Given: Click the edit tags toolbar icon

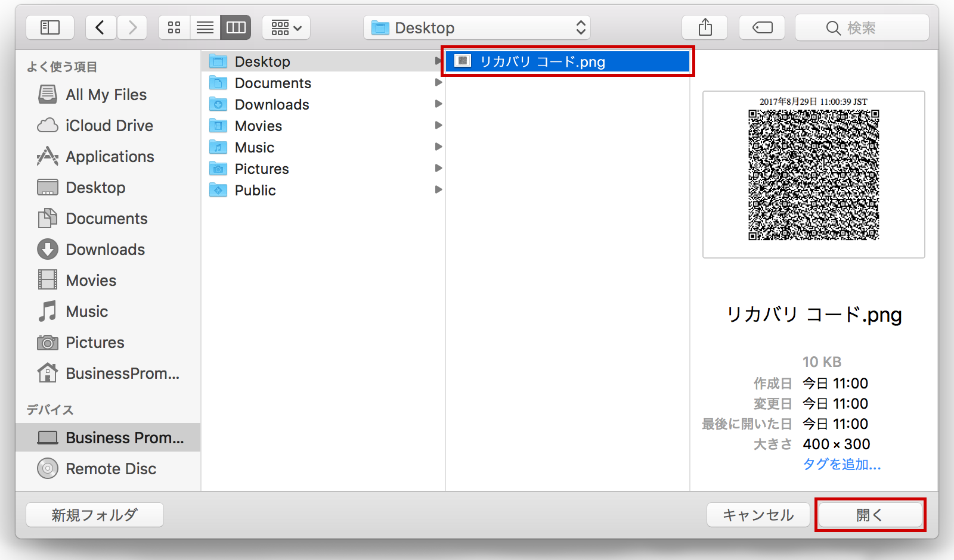Looking at the screenshot, I should pos(762,27).
